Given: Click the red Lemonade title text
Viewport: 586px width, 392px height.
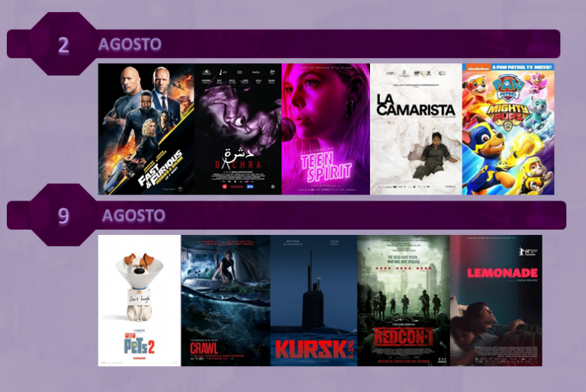Looking at the screenshot, I should click(x=502, y=273).
